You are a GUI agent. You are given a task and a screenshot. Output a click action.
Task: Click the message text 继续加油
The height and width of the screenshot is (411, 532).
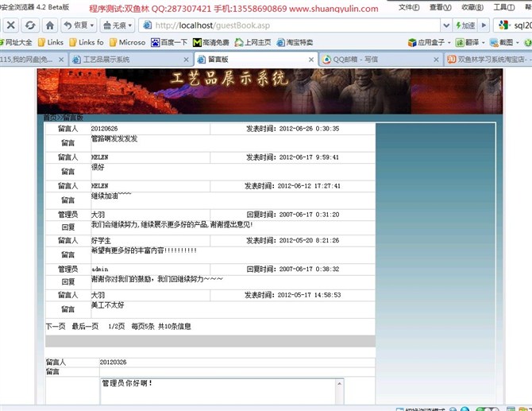pyautogui.click(x=111, y=196)
